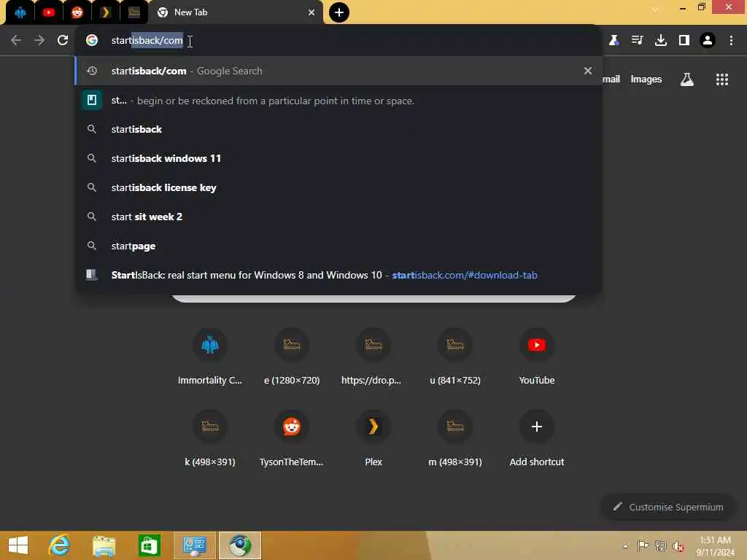Open File Explorer from taskbar
The height and width of the screenshot is (560, 747).
[x=104, y=545]
